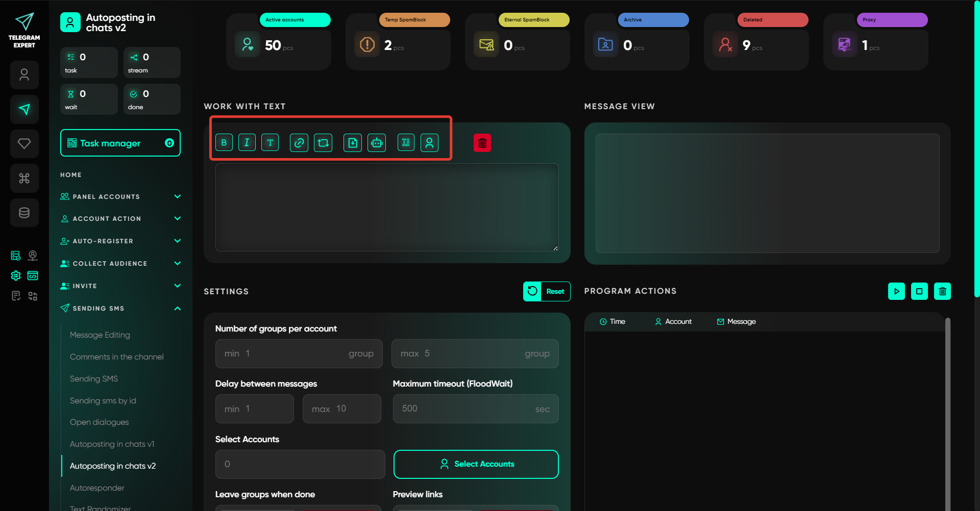Image resolution: width=980 pixels, height=511 pixels.
Task: Apply italic formatting with the I icon
Action: point(247,143)
